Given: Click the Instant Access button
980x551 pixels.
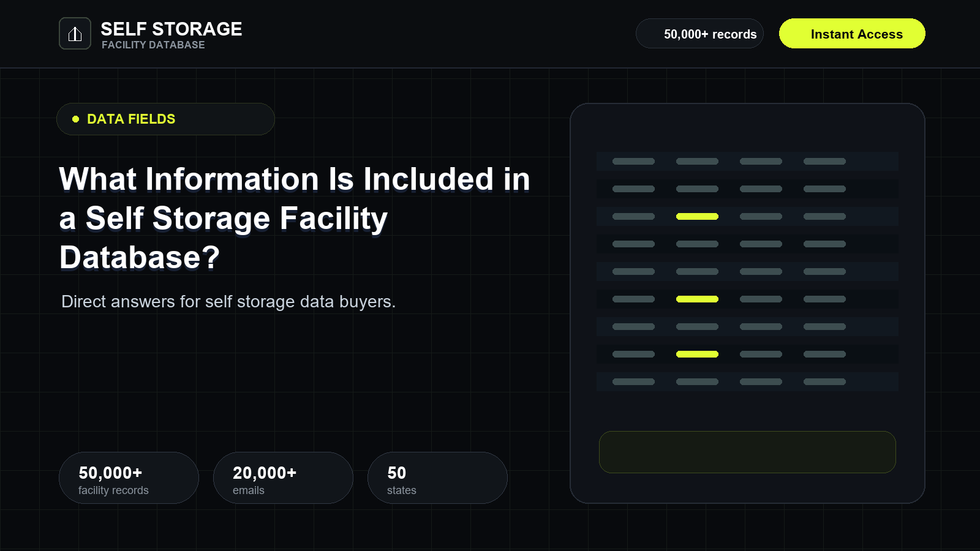Looking at the screenshot, I should 852,34.
